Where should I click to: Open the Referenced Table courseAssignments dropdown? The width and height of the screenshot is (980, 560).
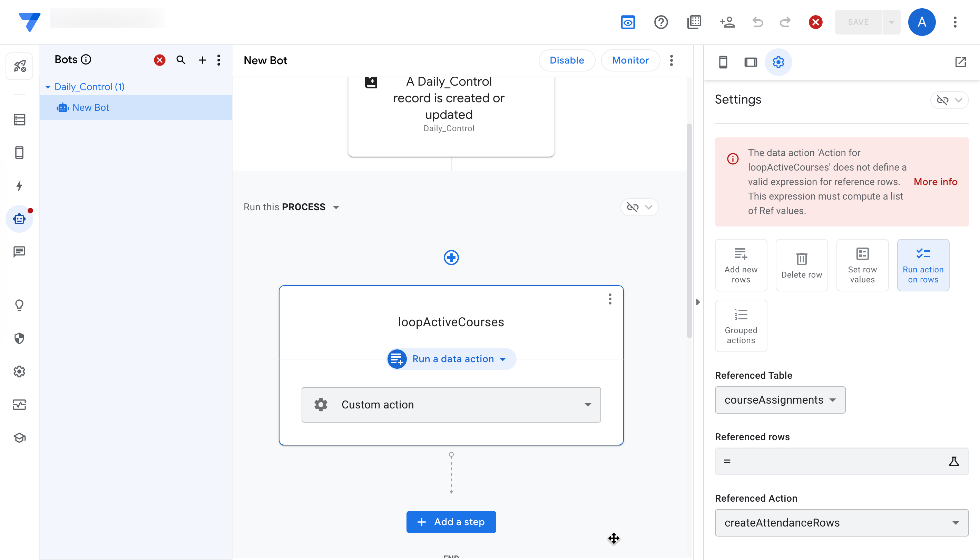780,400
